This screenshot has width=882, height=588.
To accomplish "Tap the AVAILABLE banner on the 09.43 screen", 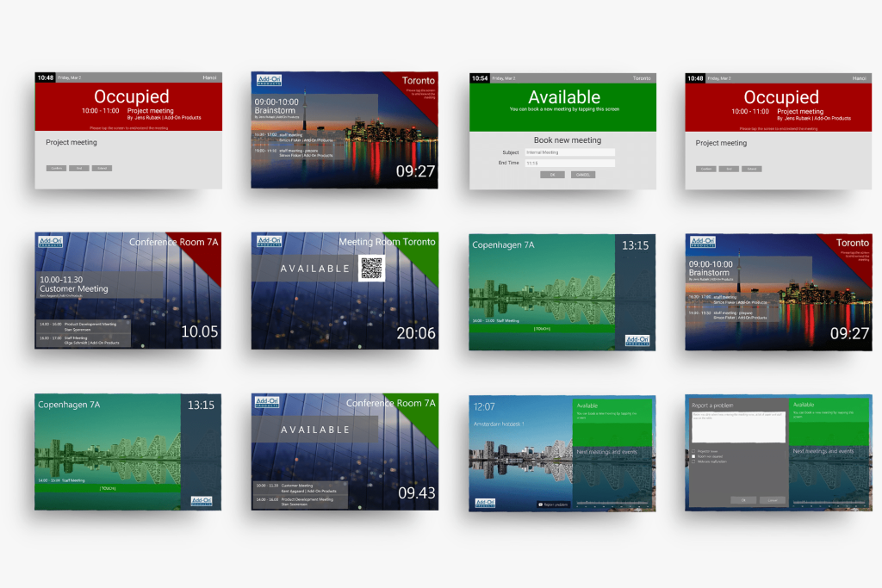I will pyautogui.click(x=315, y=430).
